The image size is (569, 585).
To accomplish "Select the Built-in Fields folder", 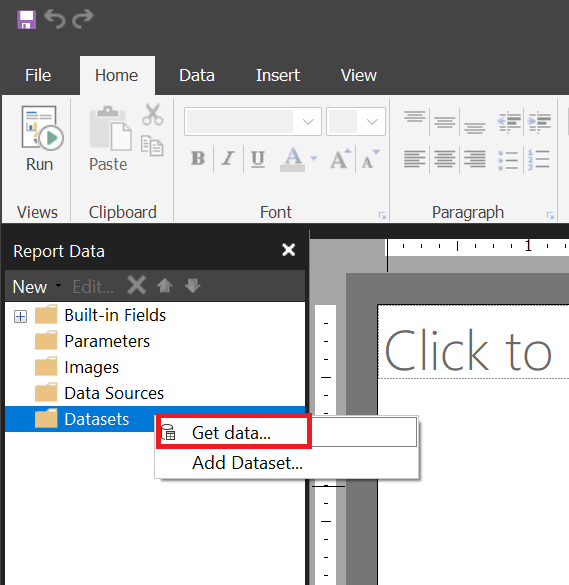I will (100, 315).
